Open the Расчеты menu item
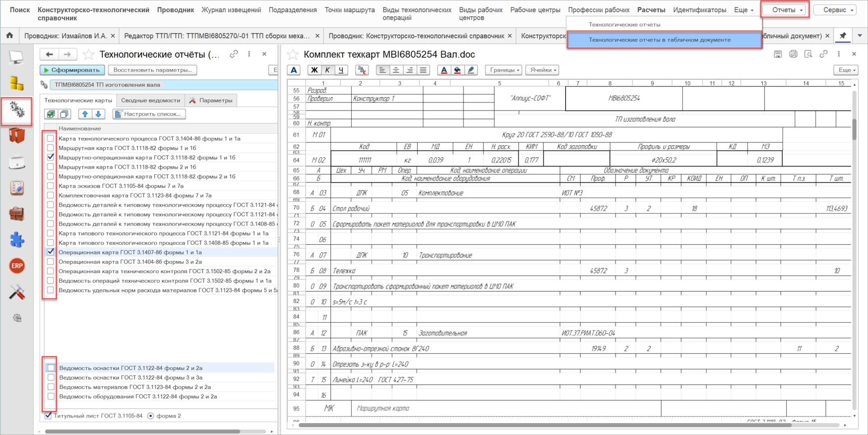868x435 pixels. (x=651, y=10)
